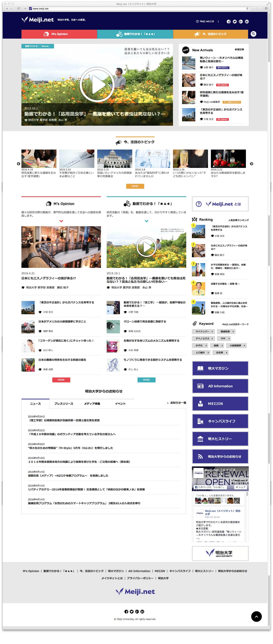Image resolution: width=273 pixels, height=644 pixels.
Task: Play the video in the 動画でわかる column
Action: (146, 247)
